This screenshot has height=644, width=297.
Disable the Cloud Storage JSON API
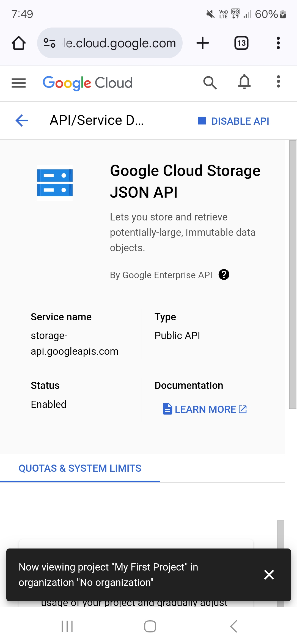[234, 121]
